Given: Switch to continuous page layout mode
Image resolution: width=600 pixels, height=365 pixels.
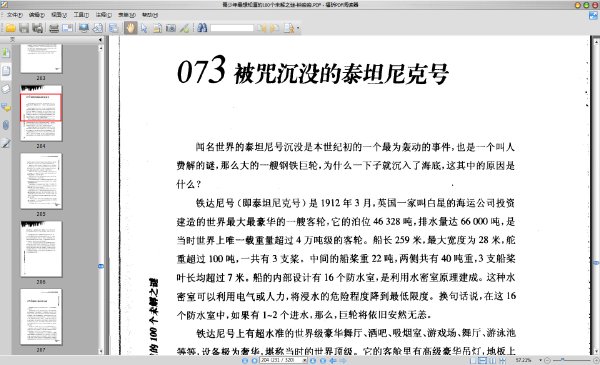Looking at the screenshot, I should (483, 361).
